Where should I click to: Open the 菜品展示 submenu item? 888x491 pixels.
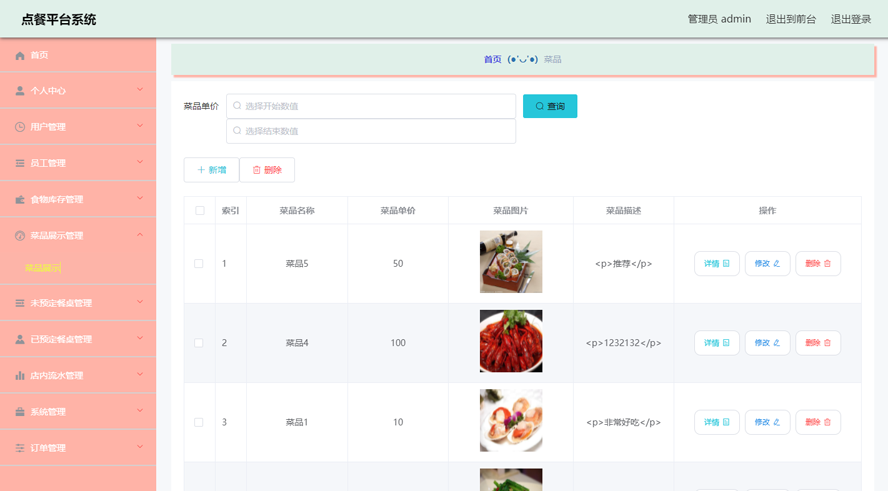click(x=43, y=268)
